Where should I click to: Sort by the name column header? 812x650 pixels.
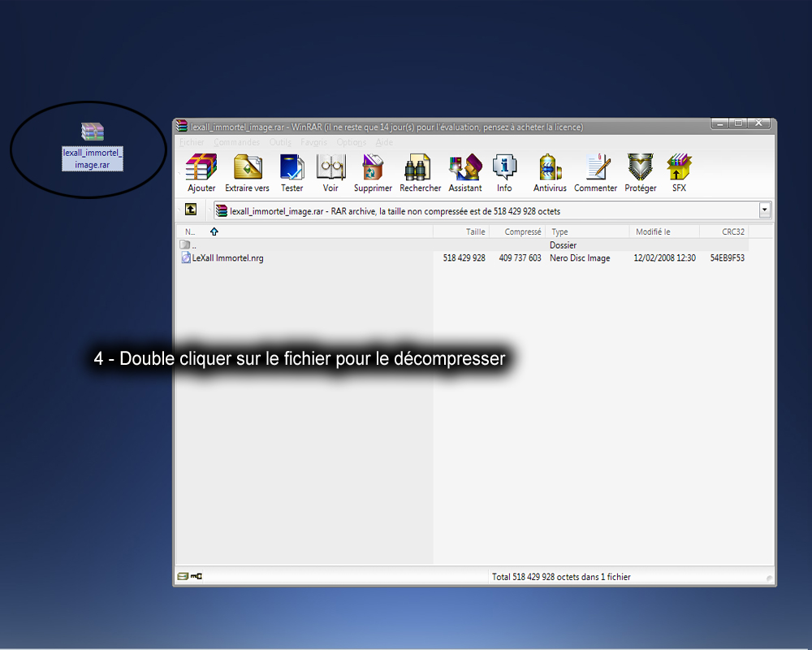pos(304,232)
